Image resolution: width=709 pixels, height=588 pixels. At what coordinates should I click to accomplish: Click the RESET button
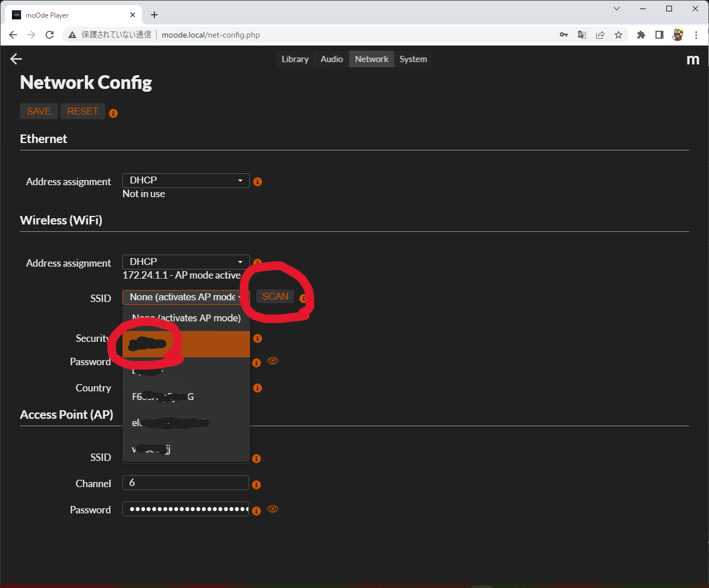pos(83,111)
